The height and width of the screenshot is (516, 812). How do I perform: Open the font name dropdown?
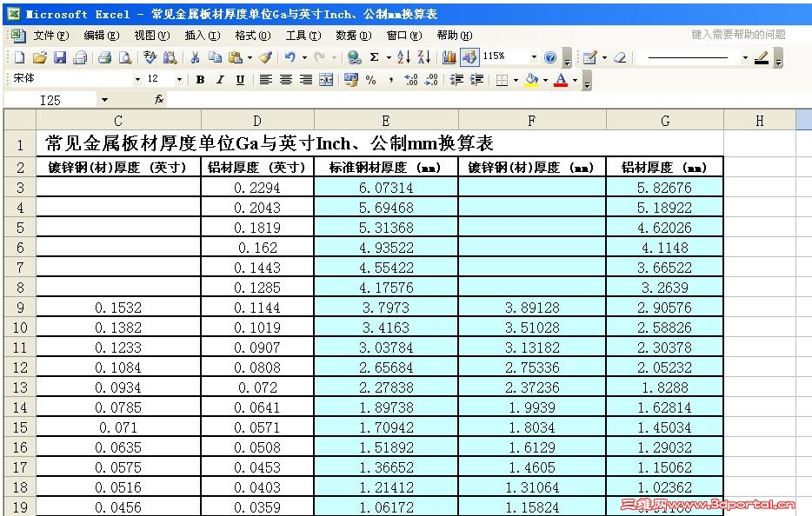tap(137, 80)
